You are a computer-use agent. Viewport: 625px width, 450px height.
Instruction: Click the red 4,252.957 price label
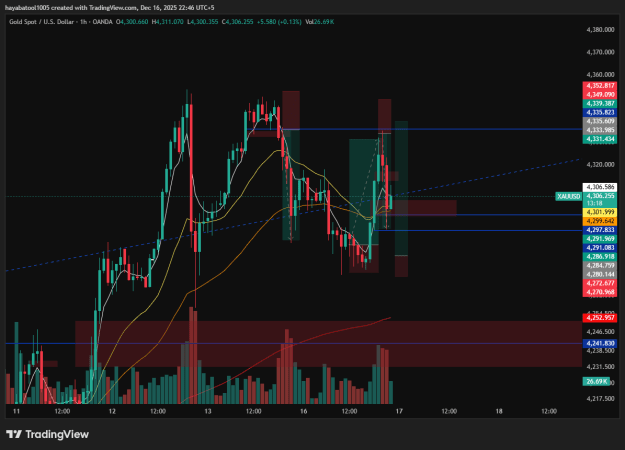click(x=600, y=318)
